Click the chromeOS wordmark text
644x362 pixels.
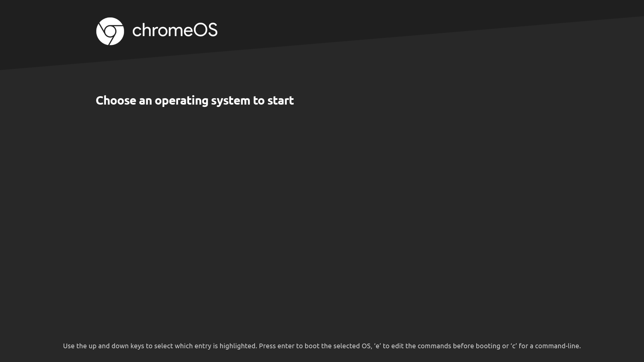tap(175, 30)
